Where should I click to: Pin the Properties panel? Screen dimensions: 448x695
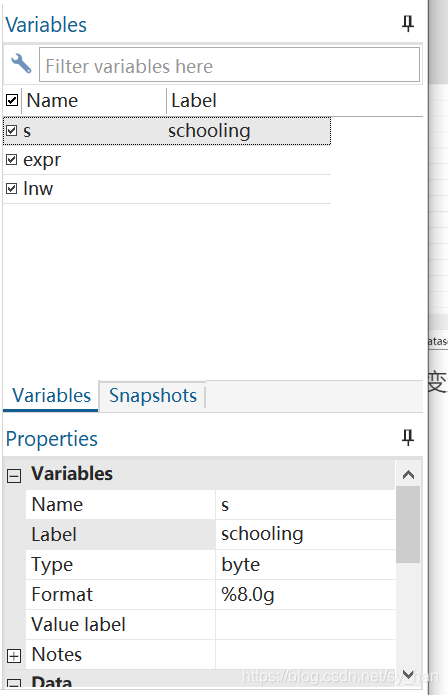(408, 438)
